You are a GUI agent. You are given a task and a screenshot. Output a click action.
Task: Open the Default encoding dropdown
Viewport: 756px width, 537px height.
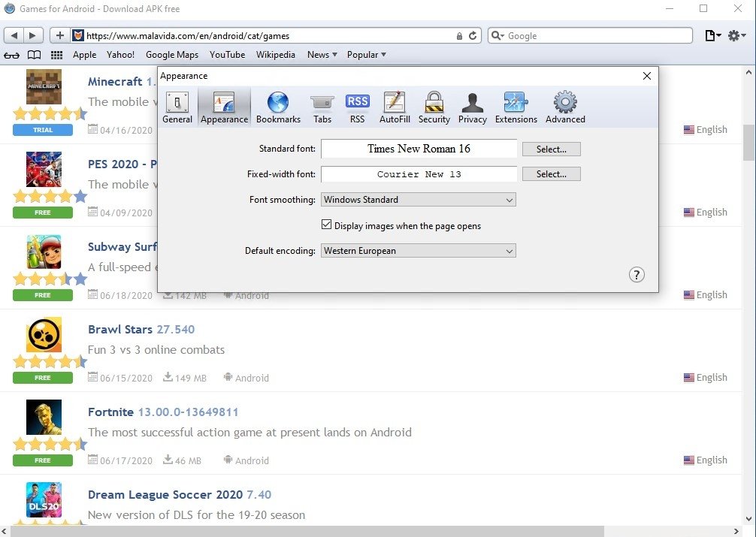(419, 251)
